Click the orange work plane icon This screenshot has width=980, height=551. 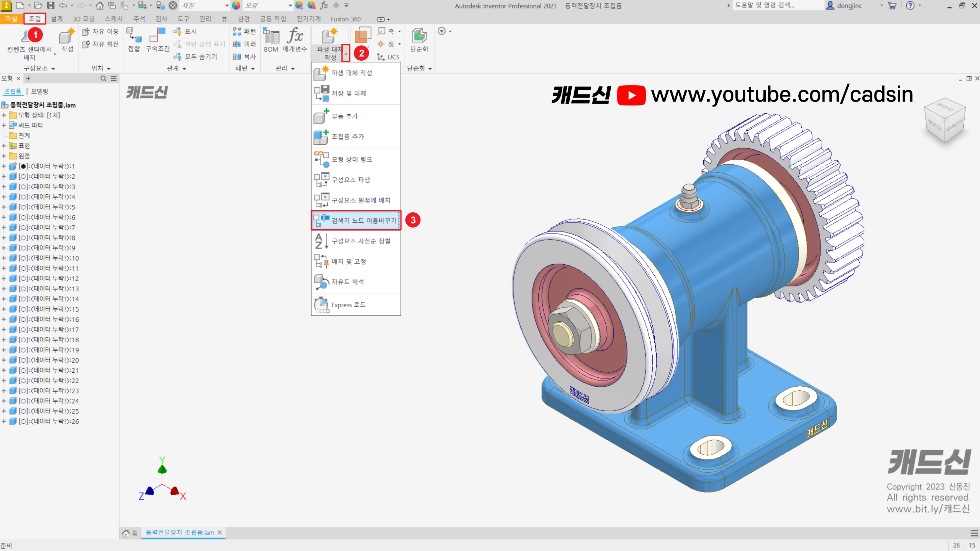pos(363,36)
